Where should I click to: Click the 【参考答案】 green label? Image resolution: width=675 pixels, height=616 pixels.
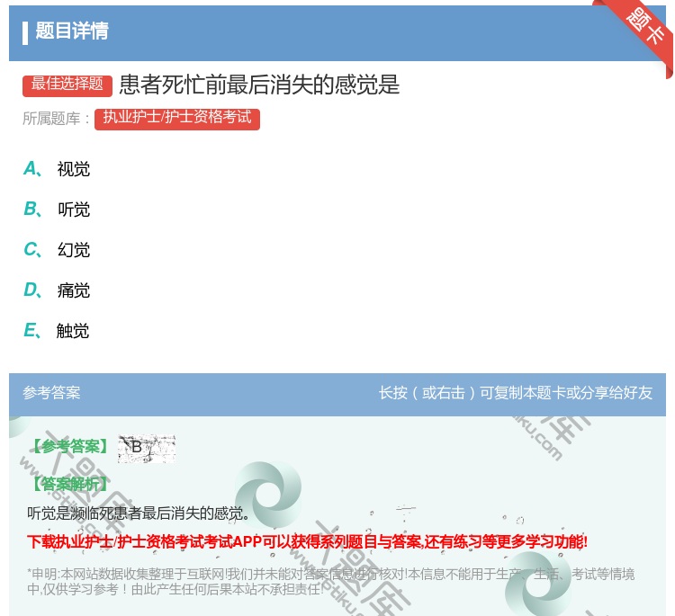[70, 447]
